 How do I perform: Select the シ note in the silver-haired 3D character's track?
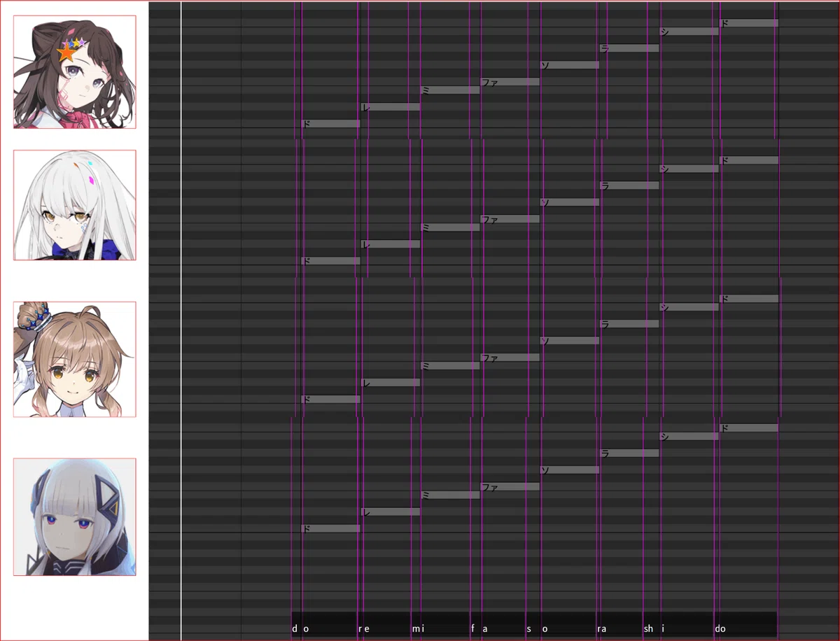[689, 437]
